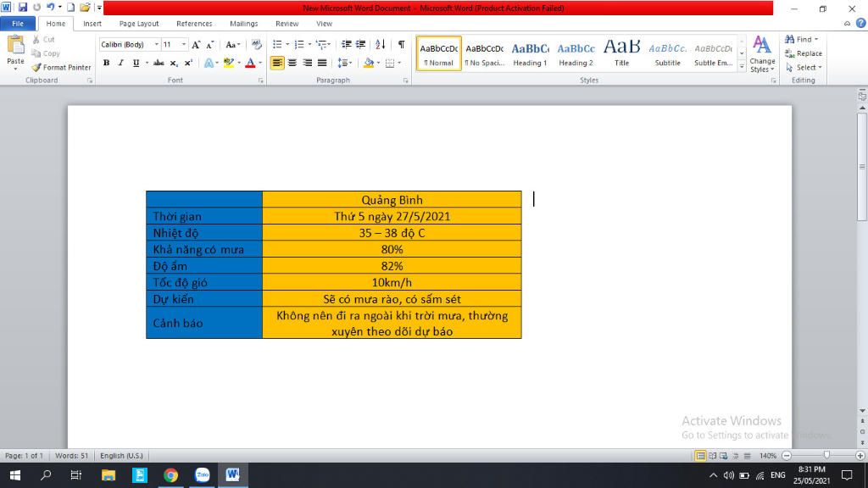Image resolution: width=868 pixels, height=488 pixels.
Task: Apply the red font color swatch
Action: tap(250, 63)
